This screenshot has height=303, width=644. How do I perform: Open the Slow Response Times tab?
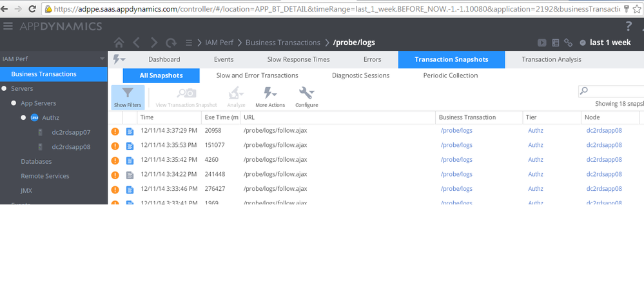(298, 59)
